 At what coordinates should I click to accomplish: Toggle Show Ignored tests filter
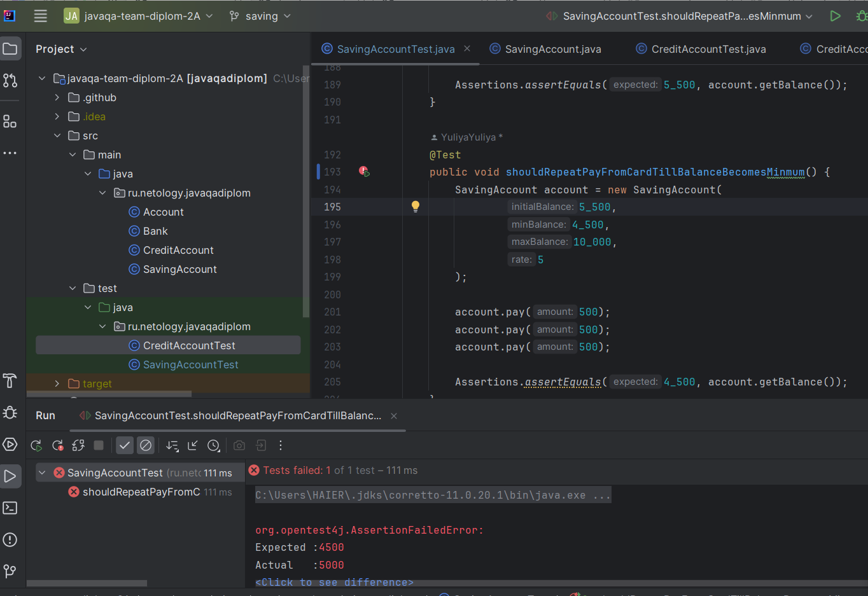[x=146, y=445]
